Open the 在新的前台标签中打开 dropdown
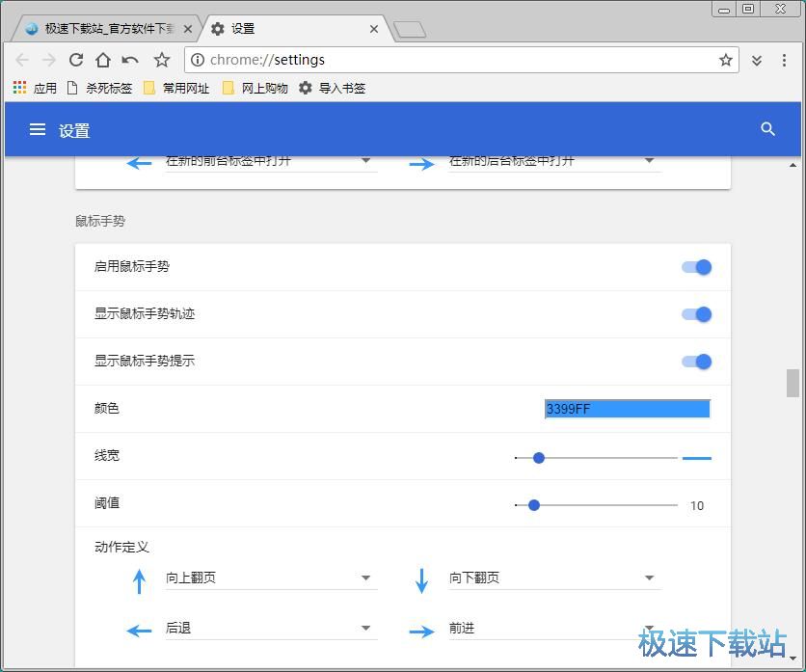 (x=272, y=162)
